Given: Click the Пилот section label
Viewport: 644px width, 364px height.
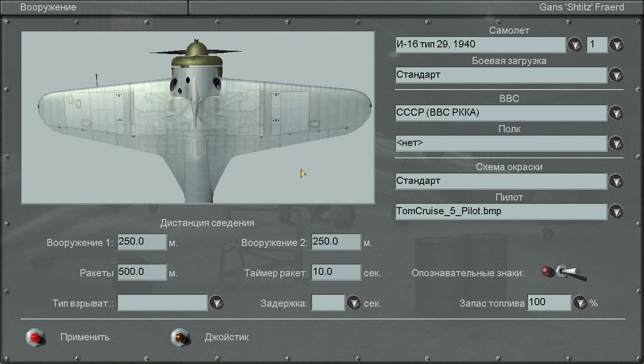Looking at the screenshot, I should coord(510,197).
